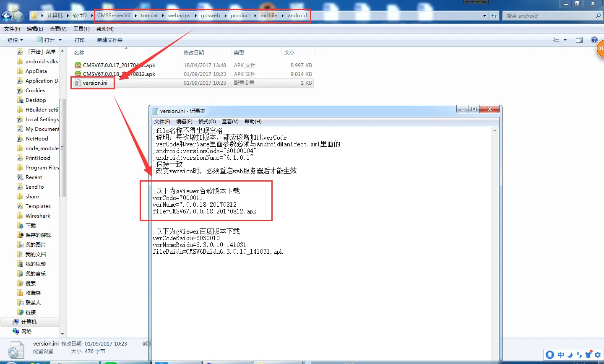
Task: Click the sidebar vertical scrollbar
Action: [62, 191]
